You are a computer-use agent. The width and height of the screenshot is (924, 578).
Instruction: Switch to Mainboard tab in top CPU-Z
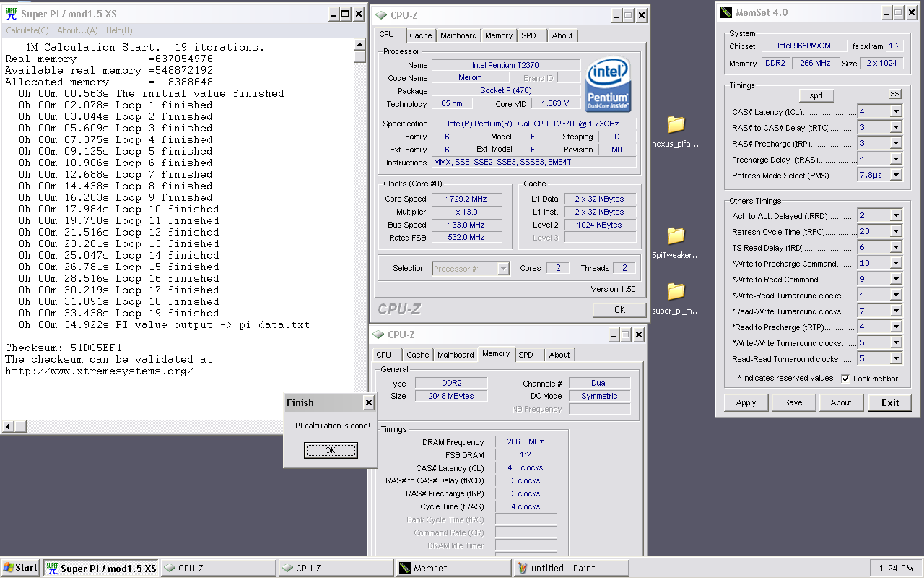[x=458, y=35]
